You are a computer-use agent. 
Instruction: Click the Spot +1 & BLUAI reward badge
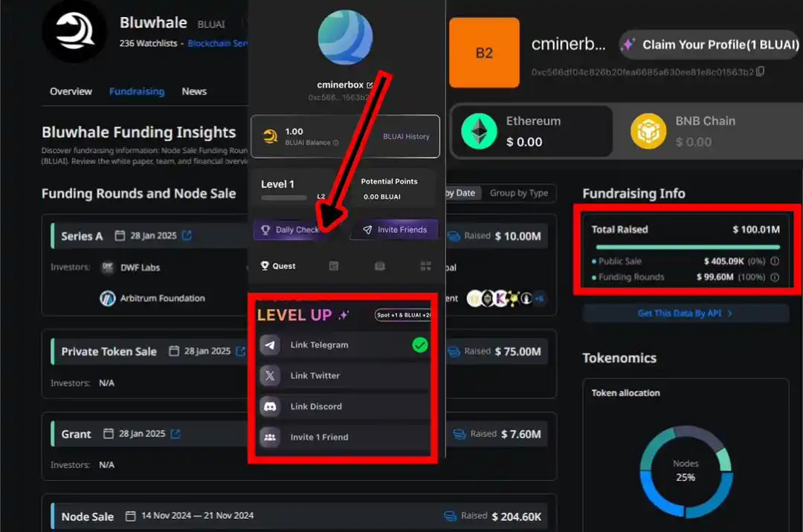403,315
